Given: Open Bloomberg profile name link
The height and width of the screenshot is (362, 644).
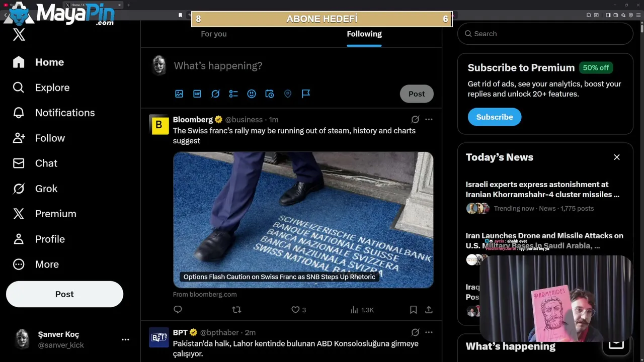Looking at the screenshot, I should [x=193, y=120].
